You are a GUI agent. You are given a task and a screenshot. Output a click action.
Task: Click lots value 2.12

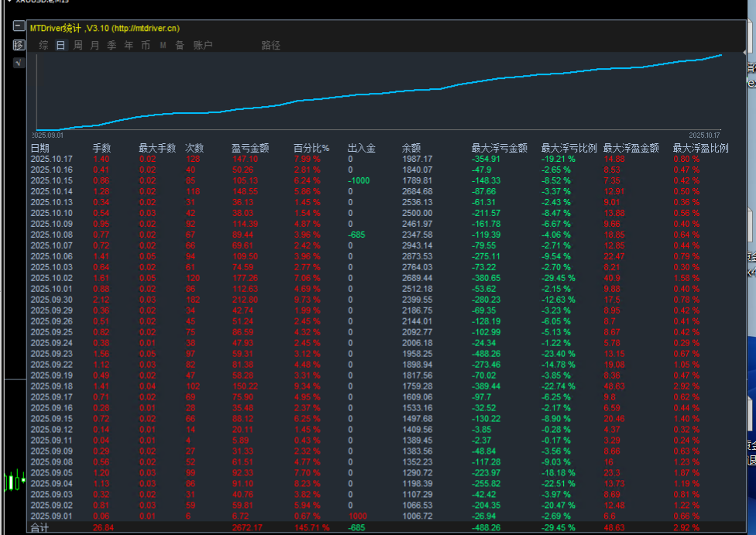(101, 300)
